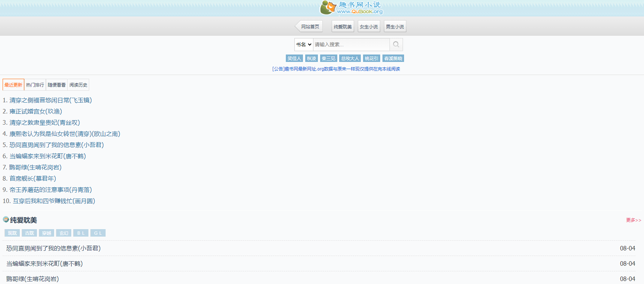Screen dimensions: 644x284
Task: Open the 女生小说 navigation category
Action: [369, 26]
